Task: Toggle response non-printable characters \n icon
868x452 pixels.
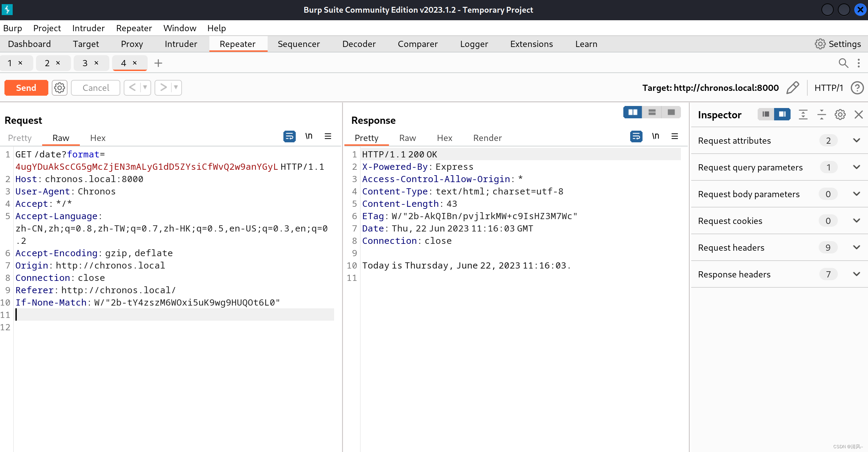Action: click(656, 136)
